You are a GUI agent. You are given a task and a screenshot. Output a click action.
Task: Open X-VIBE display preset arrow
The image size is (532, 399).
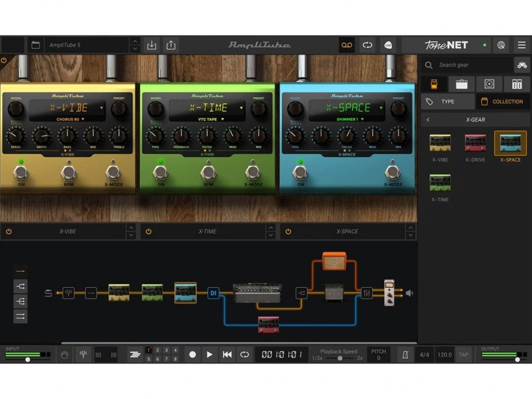[x=101, y=108]
